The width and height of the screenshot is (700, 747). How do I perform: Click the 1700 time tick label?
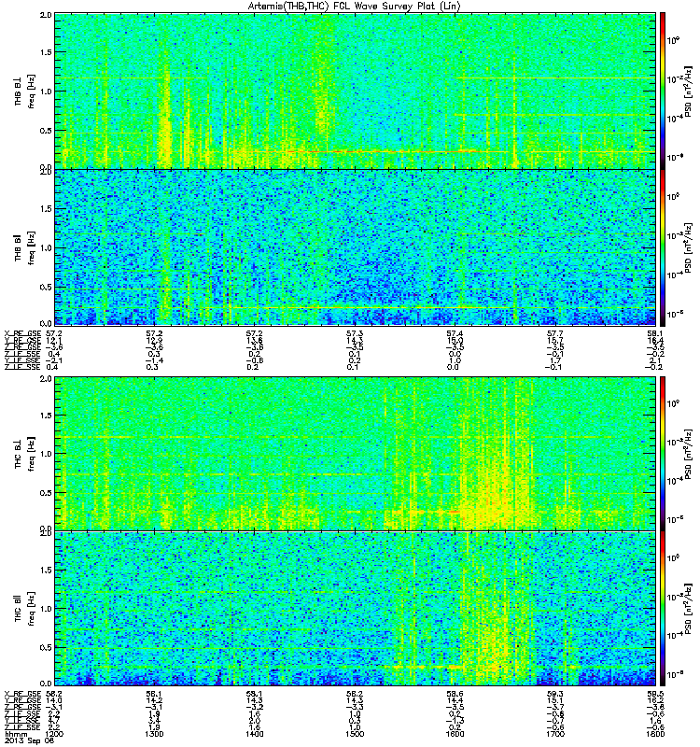(x=555, y=734)
